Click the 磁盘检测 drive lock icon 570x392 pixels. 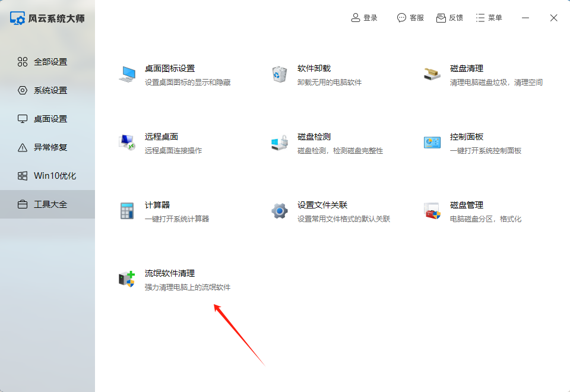[x=280, y=142]
